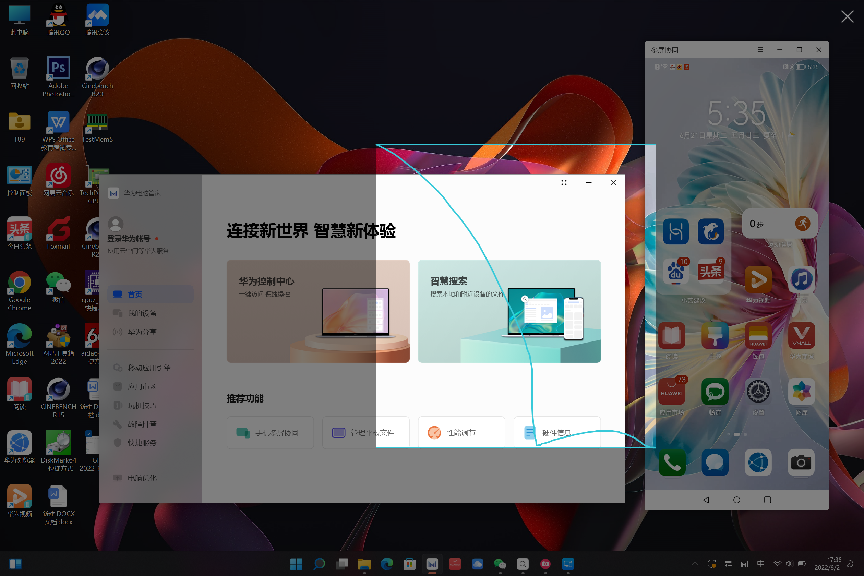Select Recycle Bin desktop icon
The height and width of the screenshot is (576, 864).
(x=19, y=73)
